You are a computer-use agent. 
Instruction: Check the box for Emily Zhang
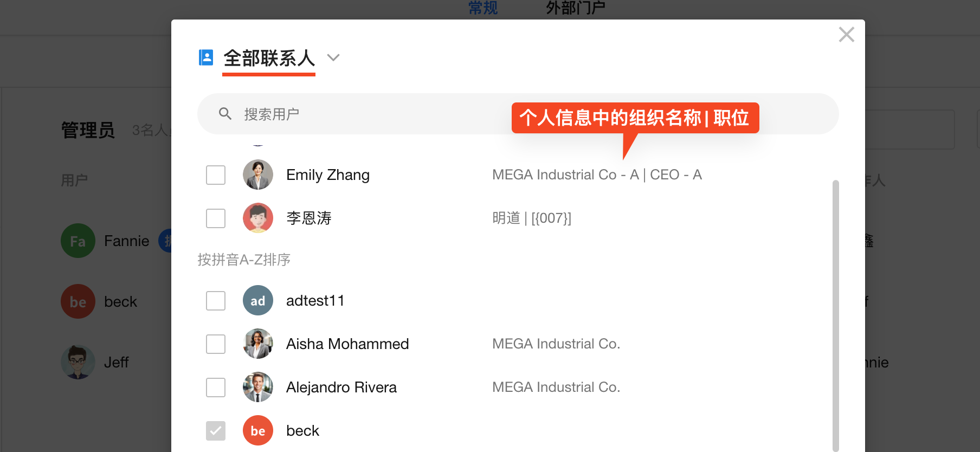point(216,175)
